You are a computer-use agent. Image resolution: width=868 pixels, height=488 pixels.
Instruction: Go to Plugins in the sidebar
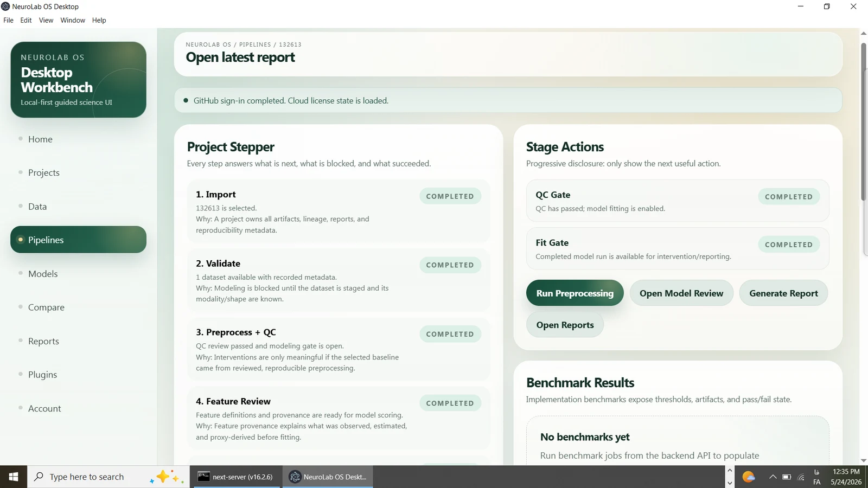[78, 374]
